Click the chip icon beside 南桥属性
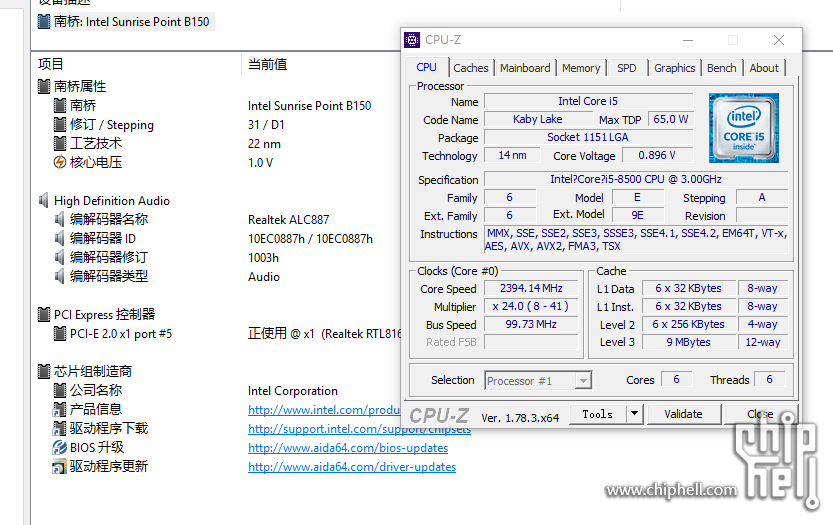 point(44,86)
